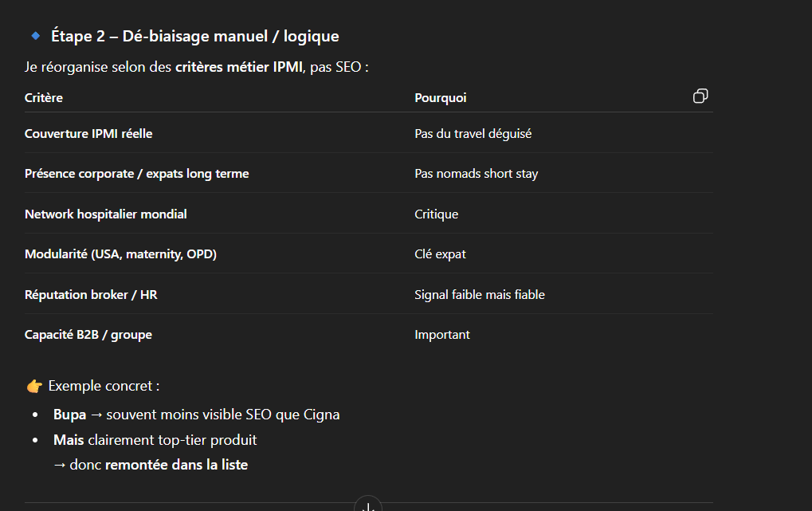The image size is (812, 511).
Task: Click 'Signal faible mais fiable' text
Action: pyautogui.click(x=479, y=295)
